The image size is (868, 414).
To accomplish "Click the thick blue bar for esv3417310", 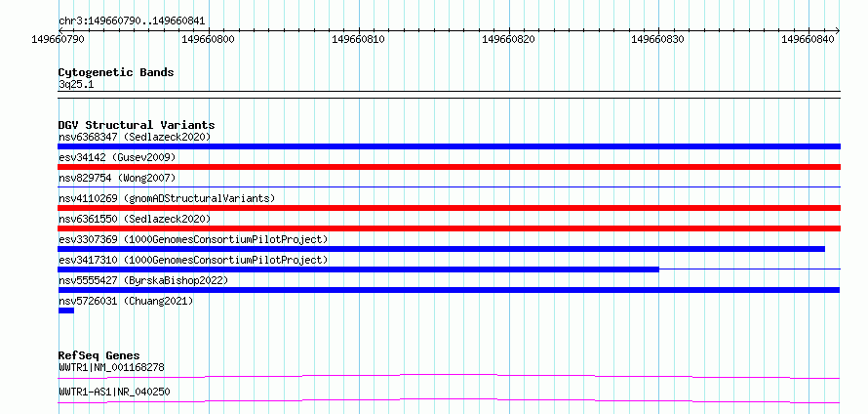I will coord(358,269).
